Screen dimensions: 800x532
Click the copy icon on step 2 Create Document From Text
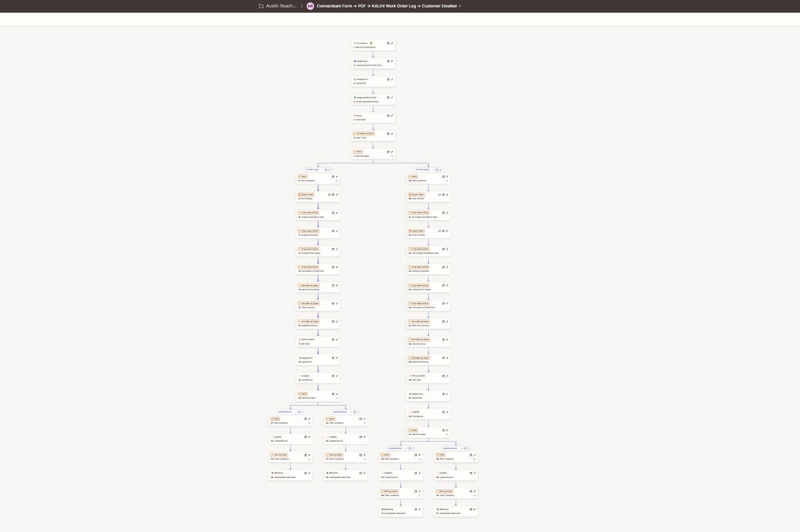[388, 61]
